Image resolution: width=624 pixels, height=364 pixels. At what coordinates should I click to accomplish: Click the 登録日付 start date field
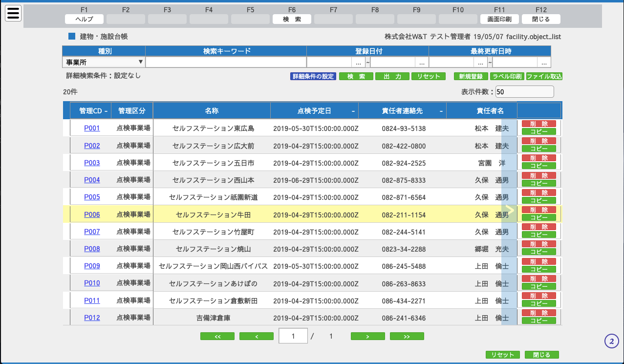[329, 62]
